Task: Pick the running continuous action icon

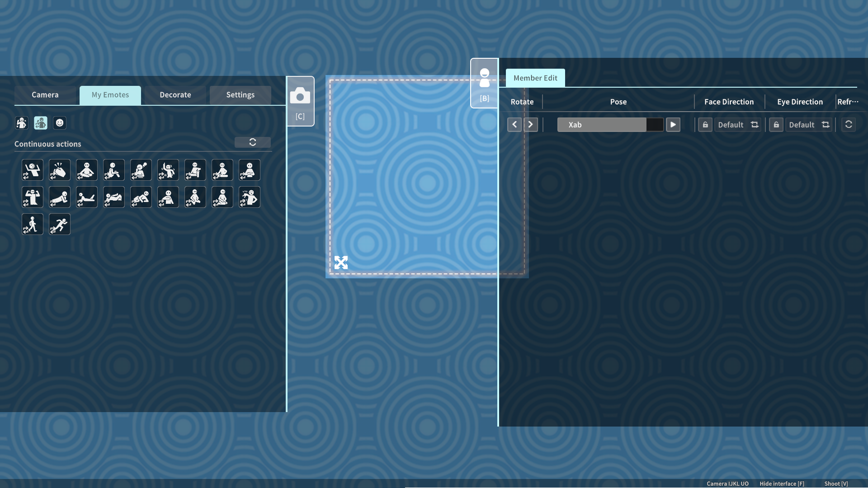Action: pyautogui.click(x=60, y=225)
